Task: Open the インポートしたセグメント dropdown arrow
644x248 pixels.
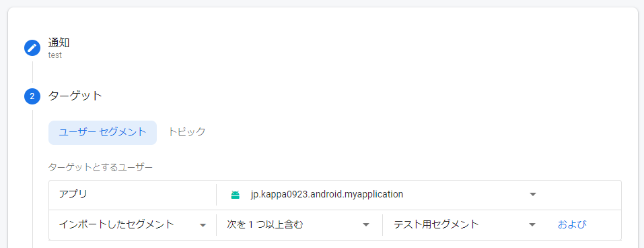Action: (x=203, y=225)
